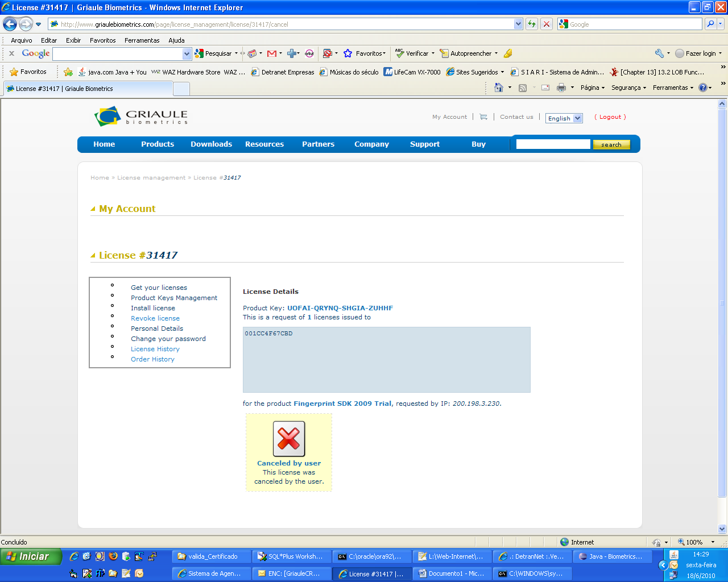The image size is (728, 582).
Task: Expand the Google toolbar search box dropdown
Action: 187,53
